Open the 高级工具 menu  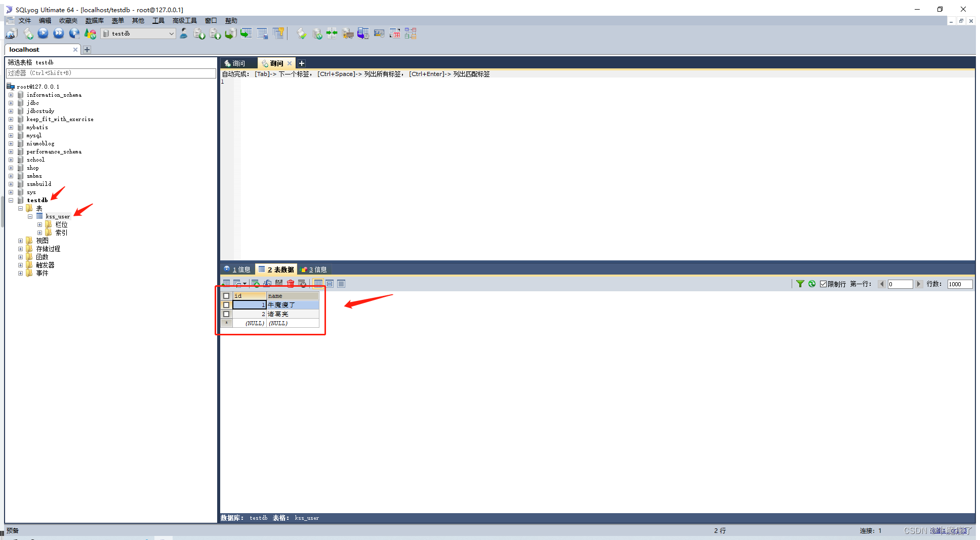click(x=185, y=21)
